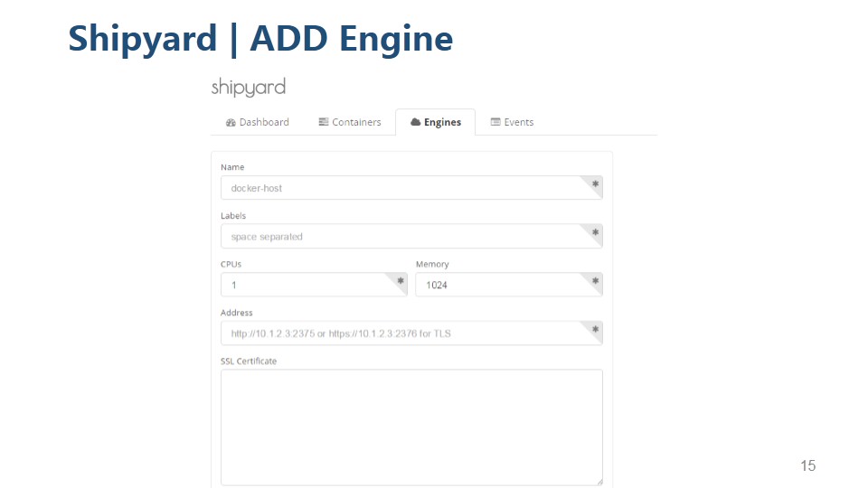
Task: Click inside the SSL Certificate text area
Action: click(411, 427)
